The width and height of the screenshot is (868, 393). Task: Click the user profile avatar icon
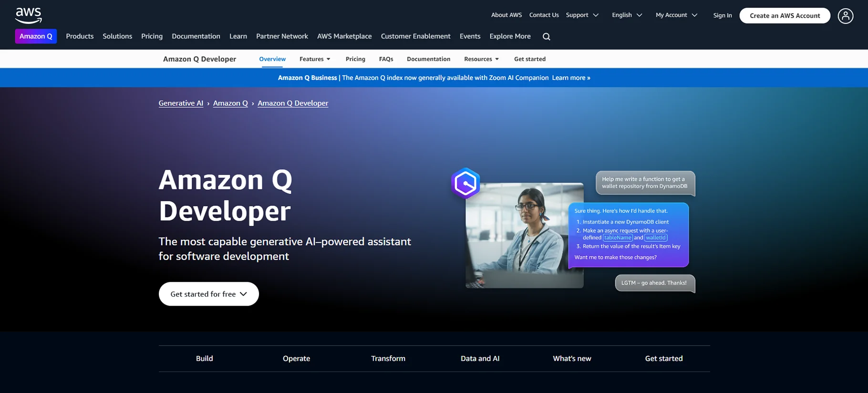(846, 16)
